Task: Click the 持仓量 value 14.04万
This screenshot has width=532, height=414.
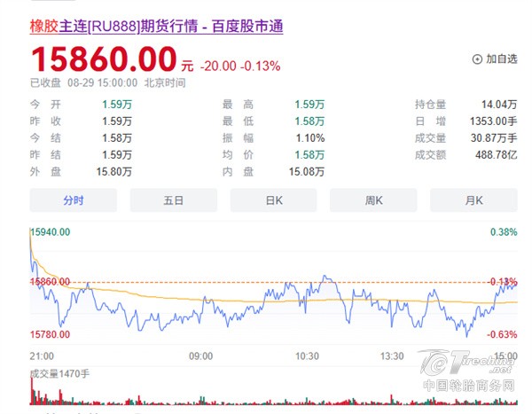Action: [499, 105]
